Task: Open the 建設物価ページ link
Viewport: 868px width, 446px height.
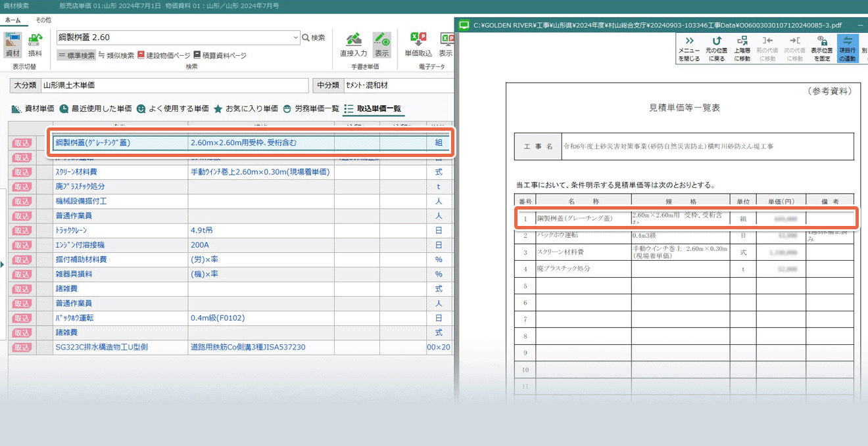Action: pyautogui.click(x=164, y=56)
